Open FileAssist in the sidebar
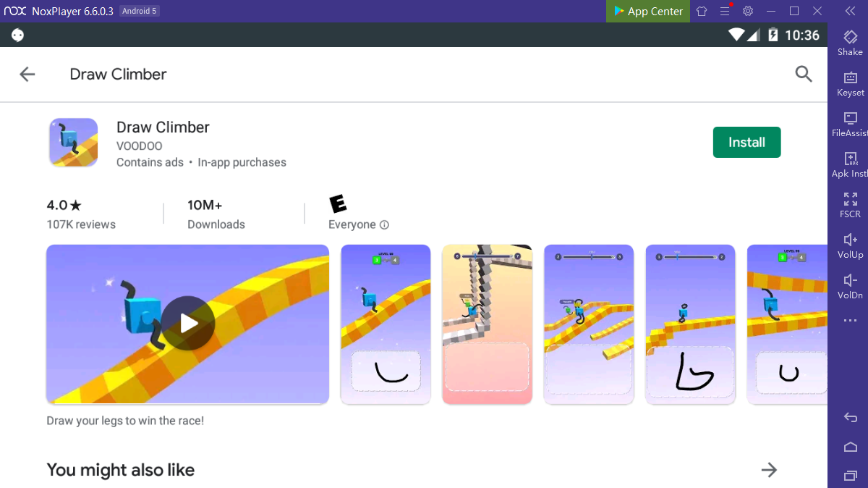The image size is (868, 488). 850,125
